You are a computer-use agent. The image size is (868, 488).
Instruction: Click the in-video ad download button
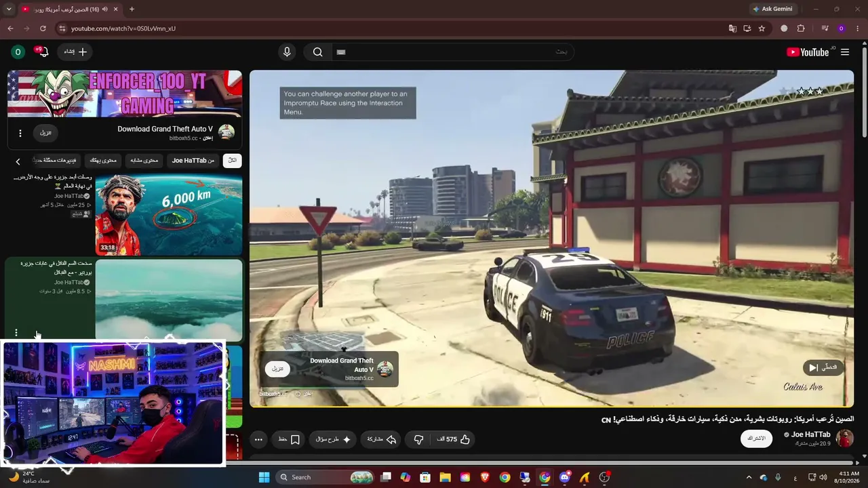pyautogui.click(x=277, y=369)
